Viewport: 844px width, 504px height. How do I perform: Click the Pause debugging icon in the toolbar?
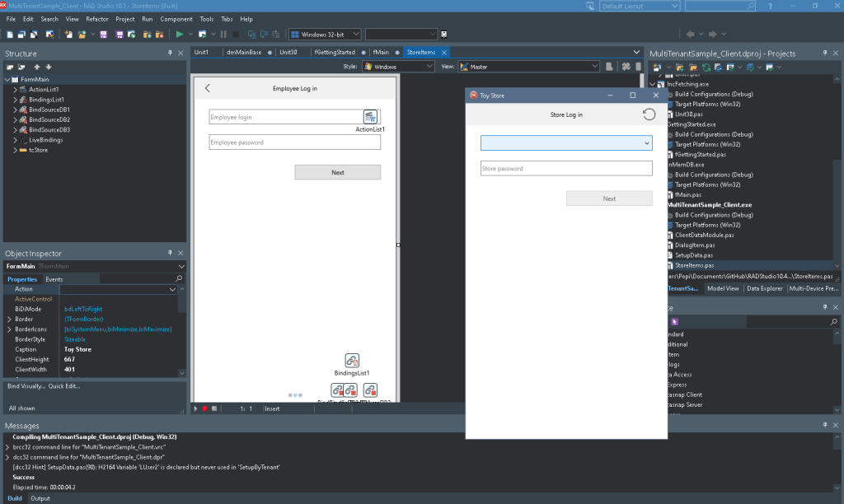pos(223,35)
